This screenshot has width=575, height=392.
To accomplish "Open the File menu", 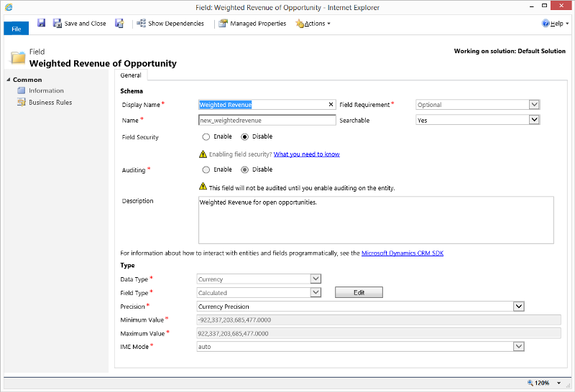I will 16,29.
